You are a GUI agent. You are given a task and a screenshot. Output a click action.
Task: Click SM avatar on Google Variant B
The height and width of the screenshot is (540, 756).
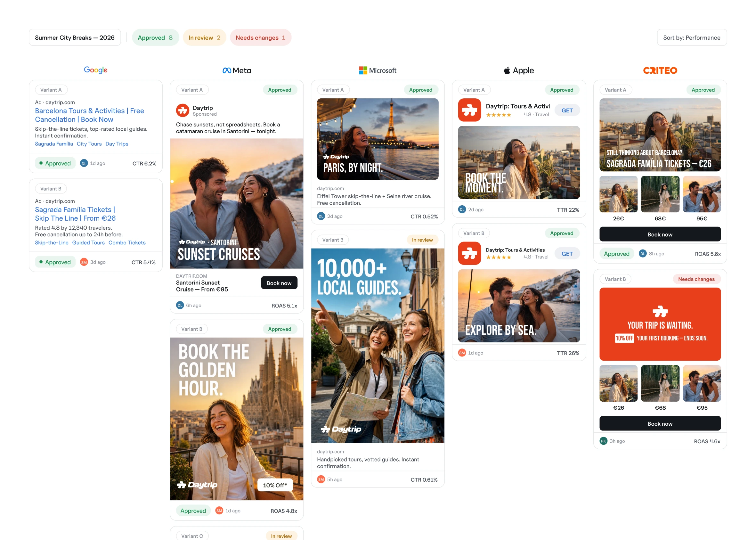tap(84, 262)
